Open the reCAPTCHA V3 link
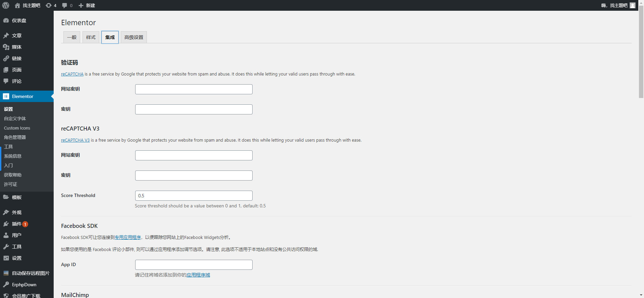 click(75, 140)
